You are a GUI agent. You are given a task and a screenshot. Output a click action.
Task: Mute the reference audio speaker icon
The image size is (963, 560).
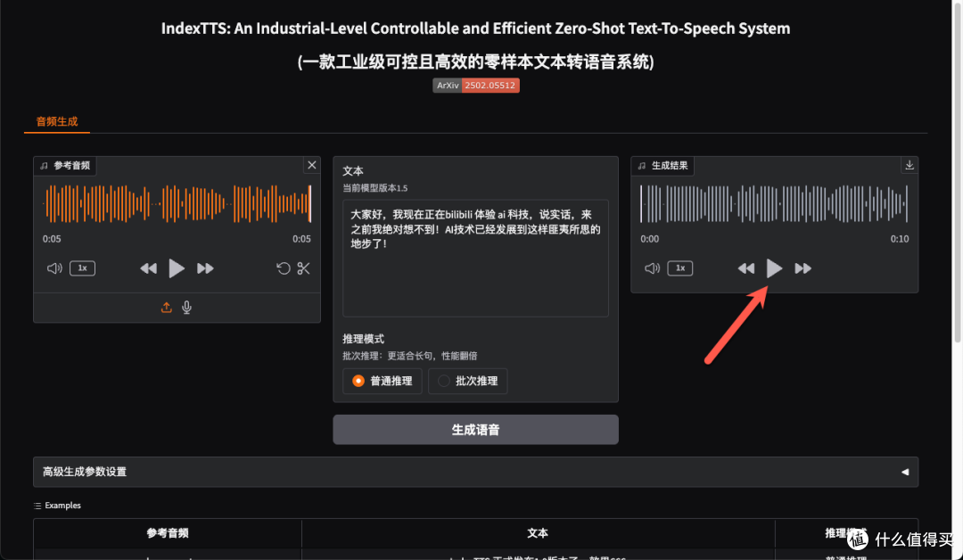pyautogui.click(x=53, y=268)
